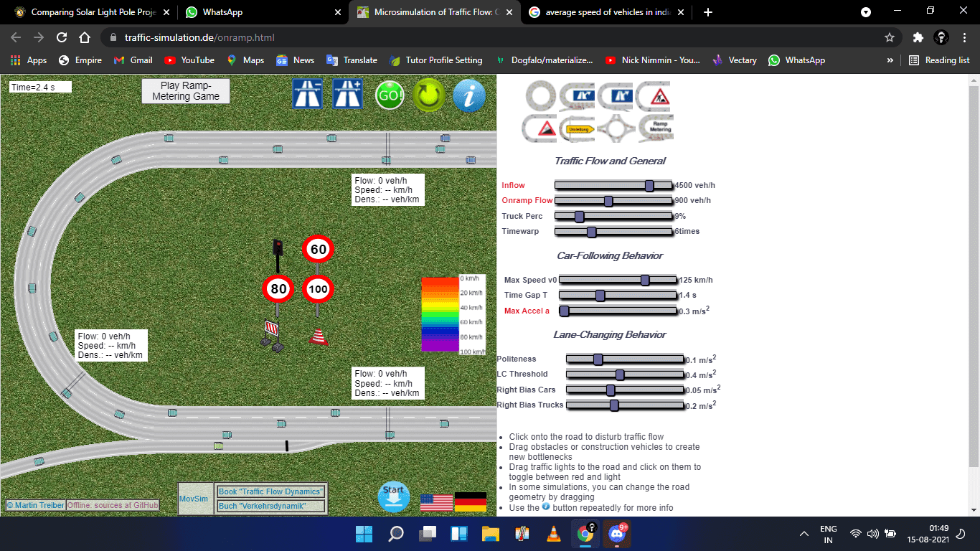The width and height of the screenshot is (980, 551).
Task: Open the YouTube bookmark
Action: click(x=189, y=60)
